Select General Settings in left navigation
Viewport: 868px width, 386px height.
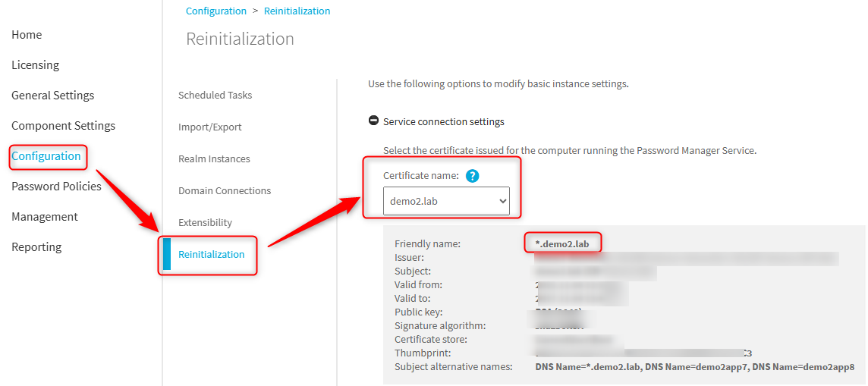click(52, 96)
